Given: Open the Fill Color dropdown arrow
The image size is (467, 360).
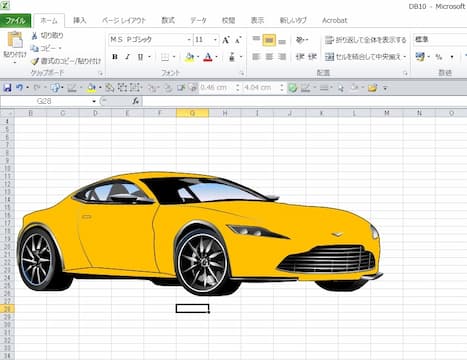Looking at the screenshot, I should pyautogui.click(x=198, y=57).
